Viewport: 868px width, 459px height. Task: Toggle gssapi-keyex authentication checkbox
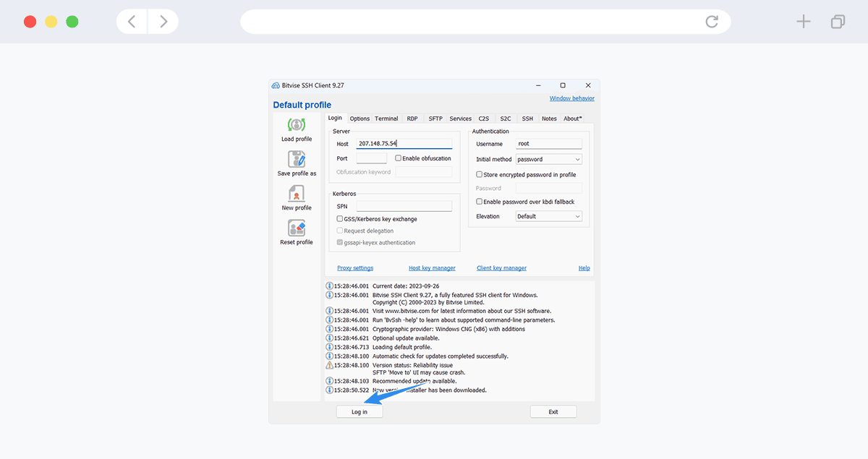pyautogui.click(x=340, y=243)
